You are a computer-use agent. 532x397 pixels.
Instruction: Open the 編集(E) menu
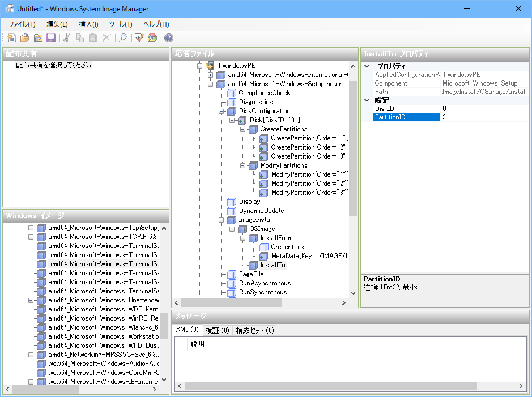57,24
